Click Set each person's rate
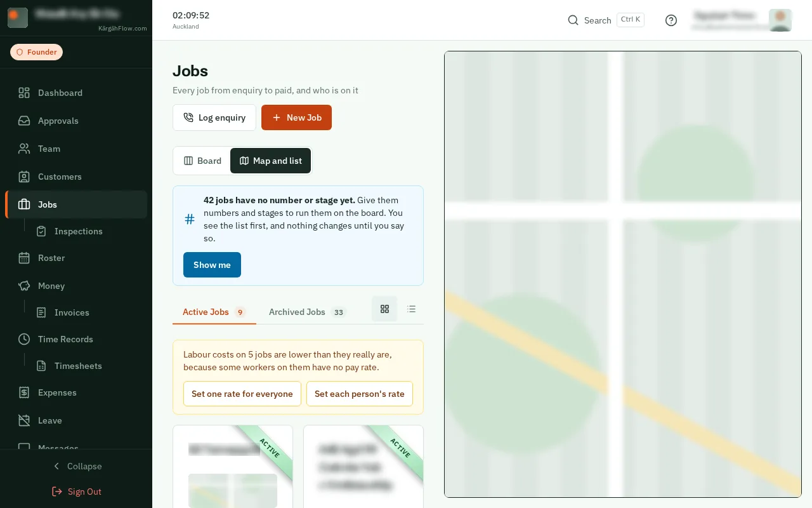 [x=360, y=394]
